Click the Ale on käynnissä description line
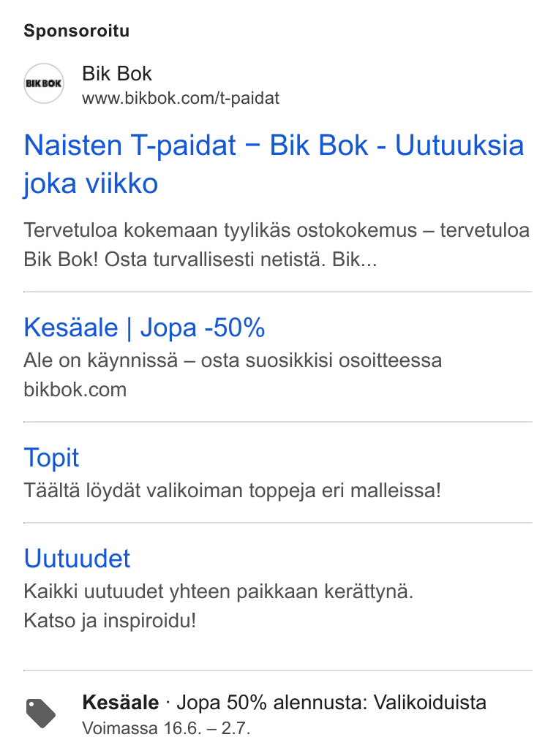556x756 pixels. click(x=233, y=360)
